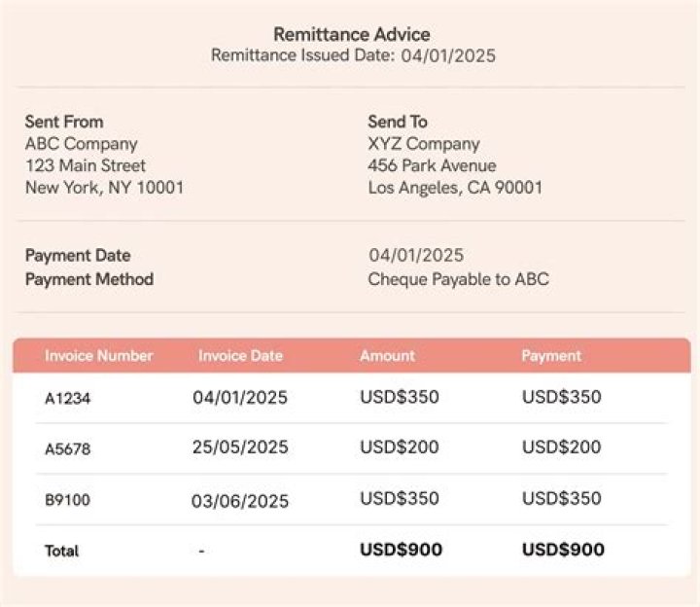Click the Payment Method label
Image resolution: width=700 pixels, height=607 pixels.
click(89, 279)
